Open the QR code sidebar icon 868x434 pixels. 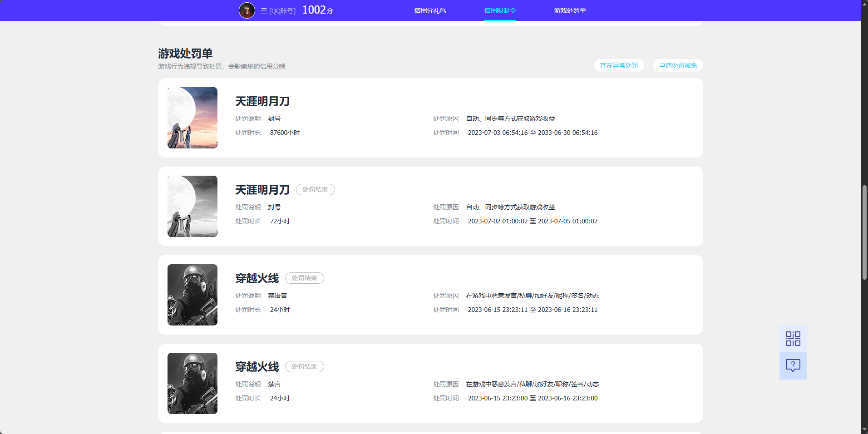(x=793, y=339)
